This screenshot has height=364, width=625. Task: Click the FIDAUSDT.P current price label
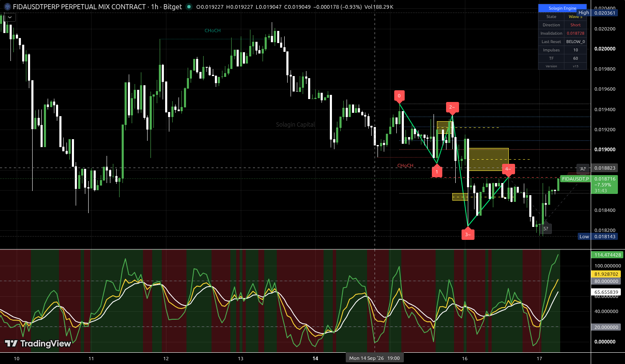point(575,179)
